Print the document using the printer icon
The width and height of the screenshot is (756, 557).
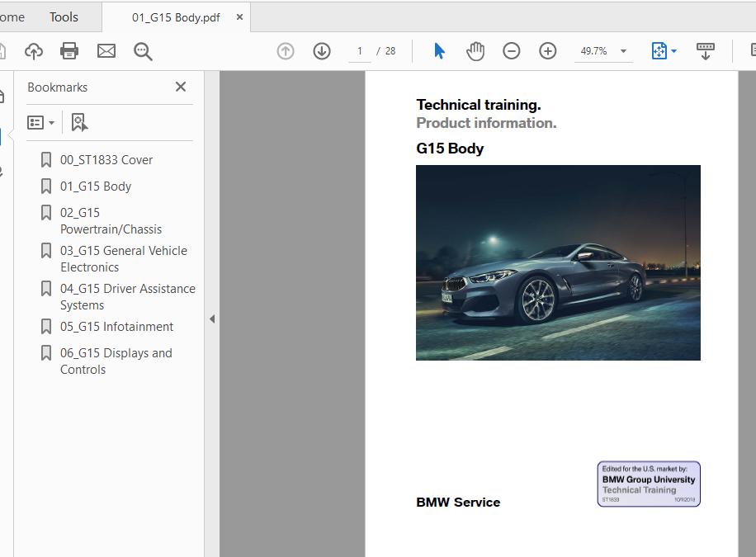[x=69, y=51]
